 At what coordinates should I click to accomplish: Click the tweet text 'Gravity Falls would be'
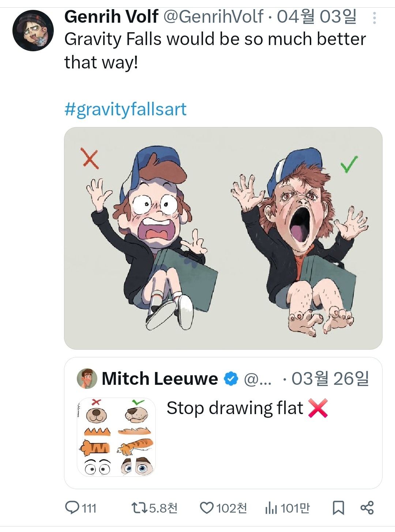click(215, 39)
